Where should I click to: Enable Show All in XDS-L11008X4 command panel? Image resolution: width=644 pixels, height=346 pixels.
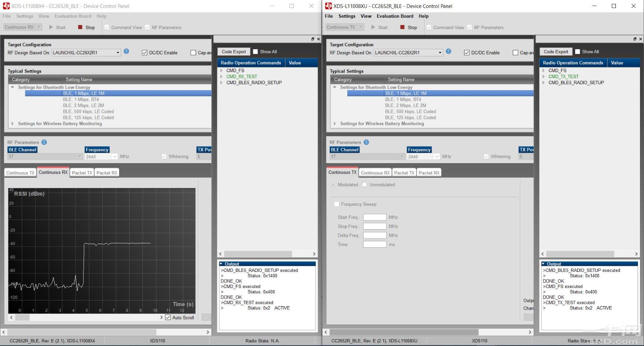click(255, 52)
